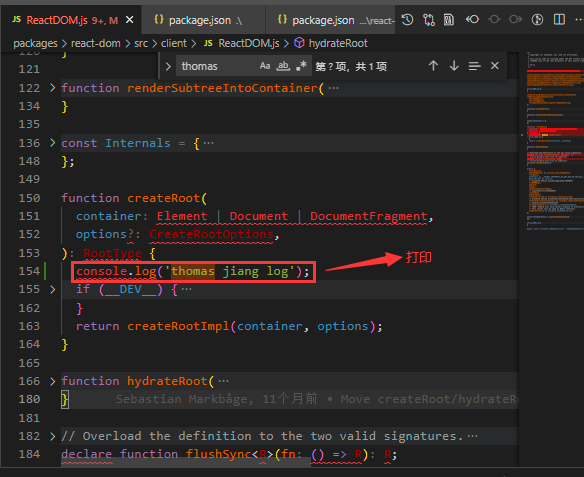Toggle Find in Selection option

point(474,66)
